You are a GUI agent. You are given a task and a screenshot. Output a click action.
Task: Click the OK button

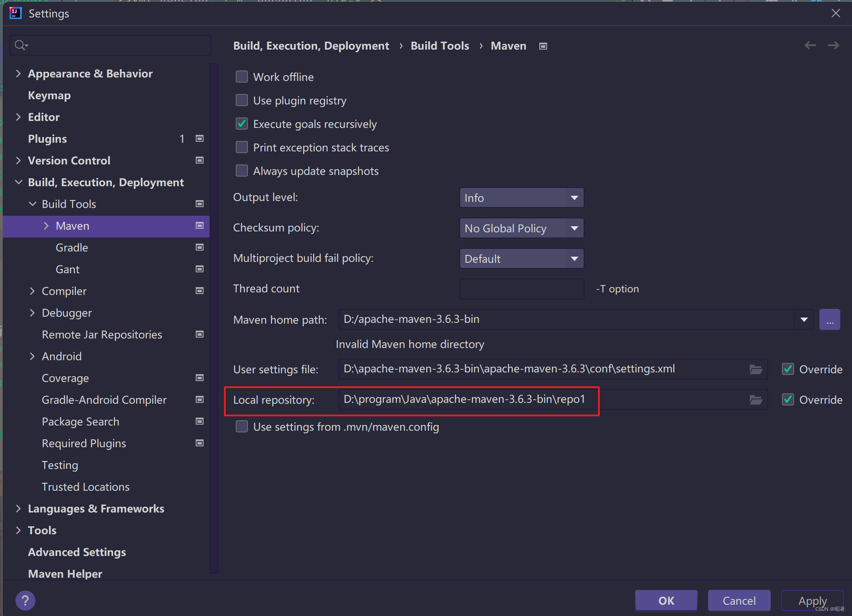pos(666,601)
